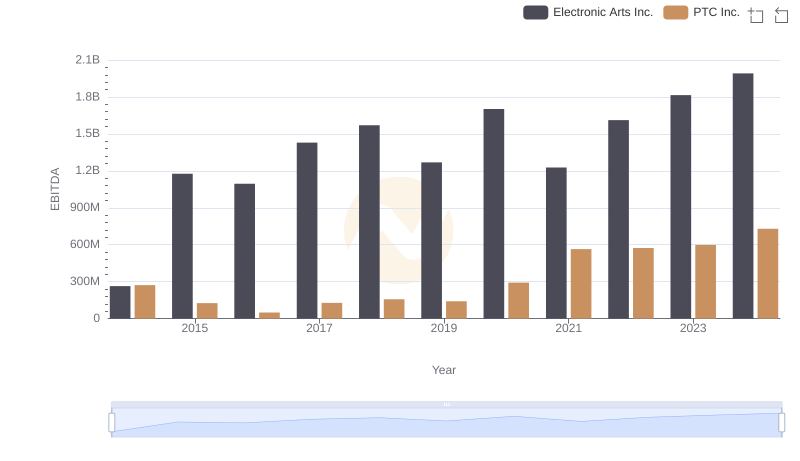The image size is (800, 461).
Task: Grab the left zoom slider handle
Action: (x=112, y=422)
